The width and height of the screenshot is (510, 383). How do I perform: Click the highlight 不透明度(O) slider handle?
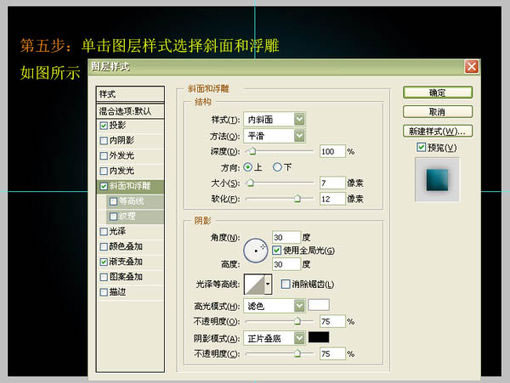tap(297, 322)
